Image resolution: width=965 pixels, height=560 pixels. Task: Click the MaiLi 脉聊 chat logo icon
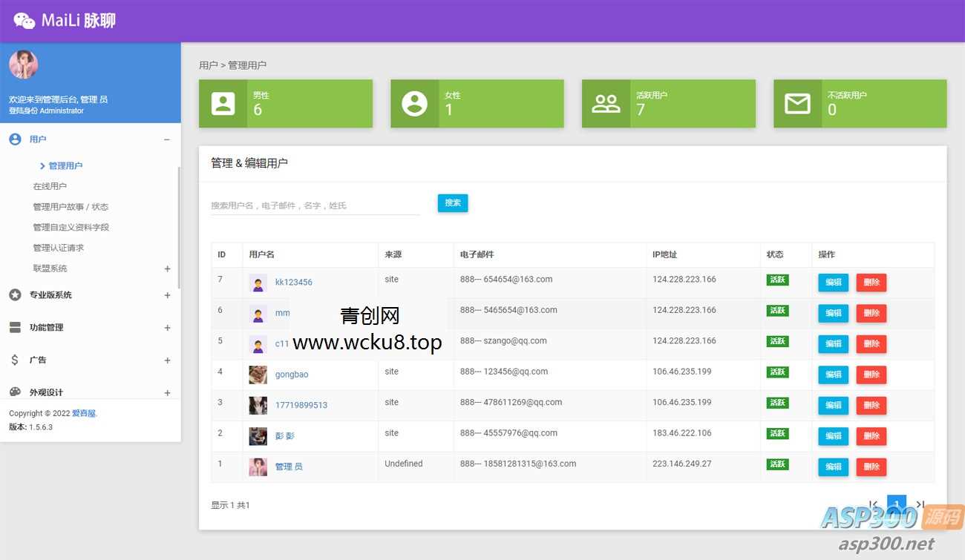[24, 19]
